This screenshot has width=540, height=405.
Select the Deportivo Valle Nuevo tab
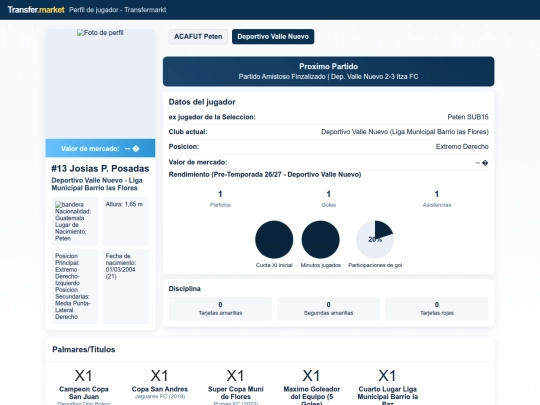(273, 37)
